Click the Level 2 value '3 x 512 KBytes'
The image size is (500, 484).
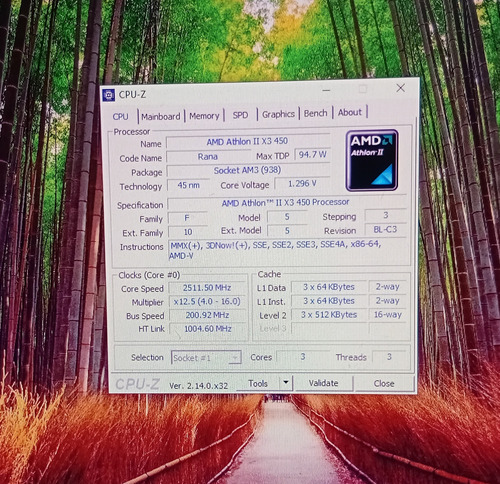(x=329, y=315)
